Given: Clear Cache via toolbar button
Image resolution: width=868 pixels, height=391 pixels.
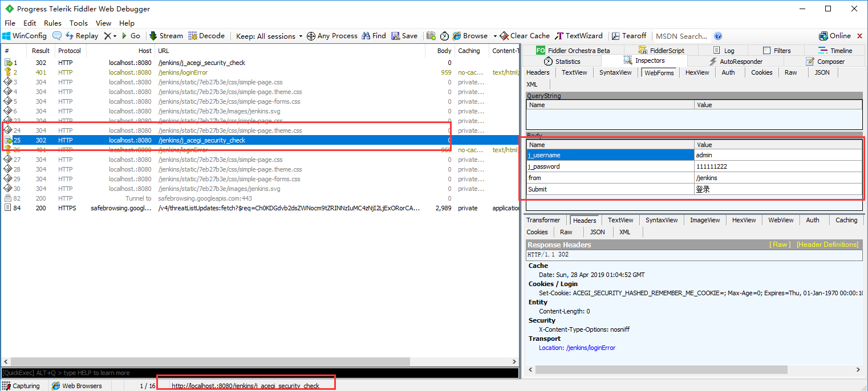Looking at the screenshot, I should click(525, 36).
